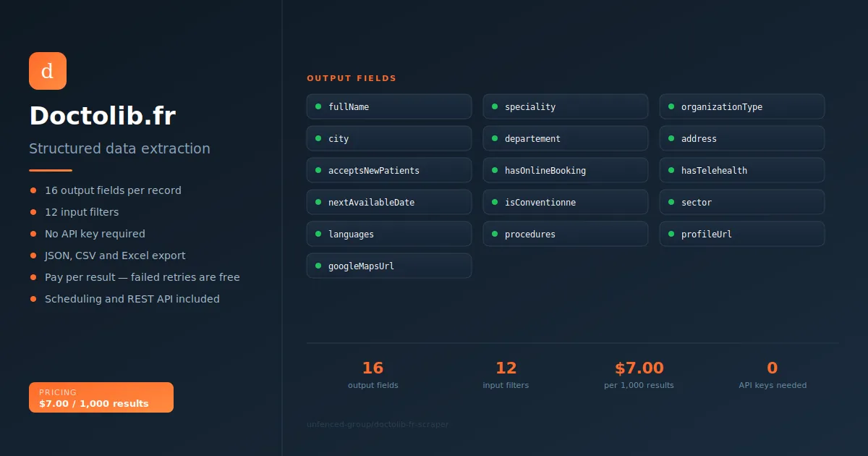
Task: Click the '$7.00' per 1,000 results statistic
Action: click(x=639, y=368)
